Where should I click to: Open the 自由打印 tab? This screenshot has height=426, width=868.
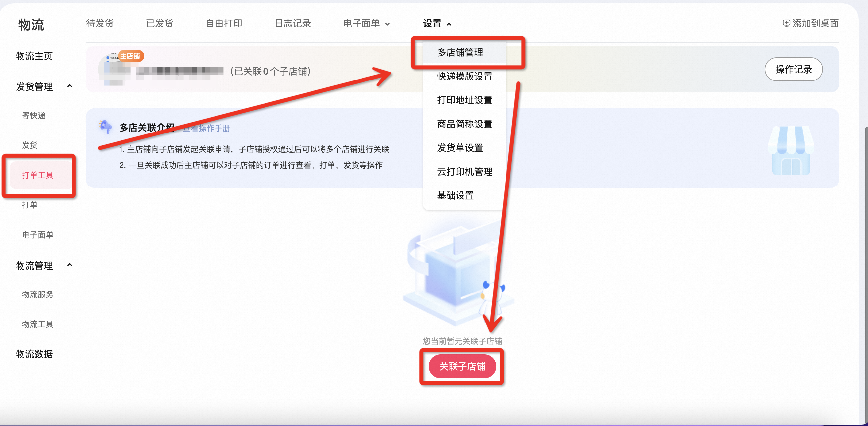(224, 23)
